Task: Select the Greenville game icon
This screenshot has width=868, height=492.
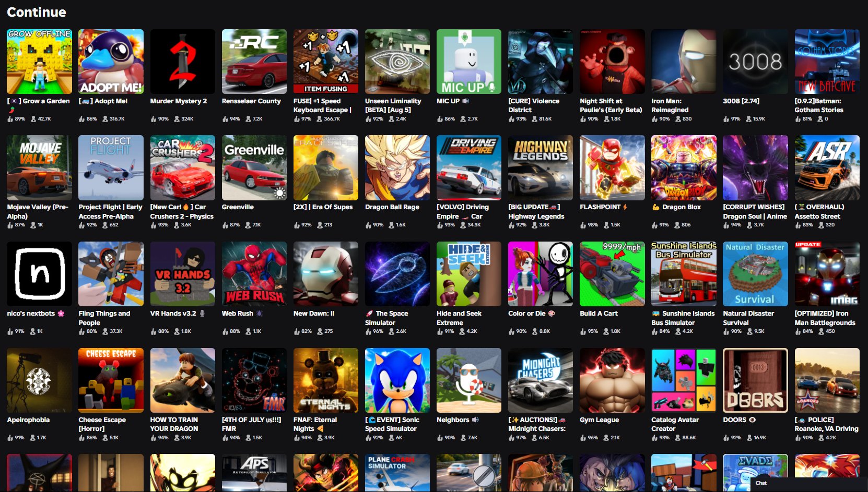Action: (x=254, y=167)
